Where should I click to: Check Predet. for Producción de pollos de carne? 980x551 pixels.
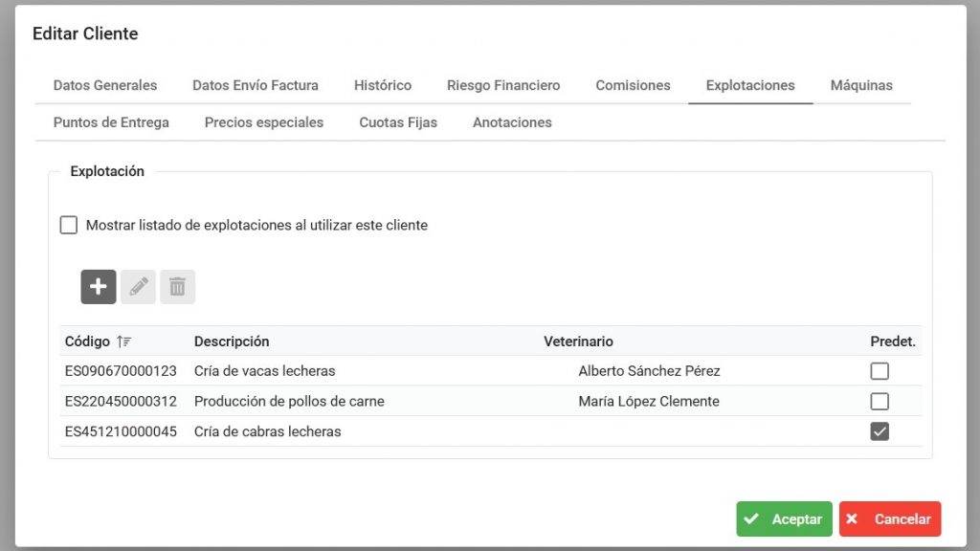[880, 401]
